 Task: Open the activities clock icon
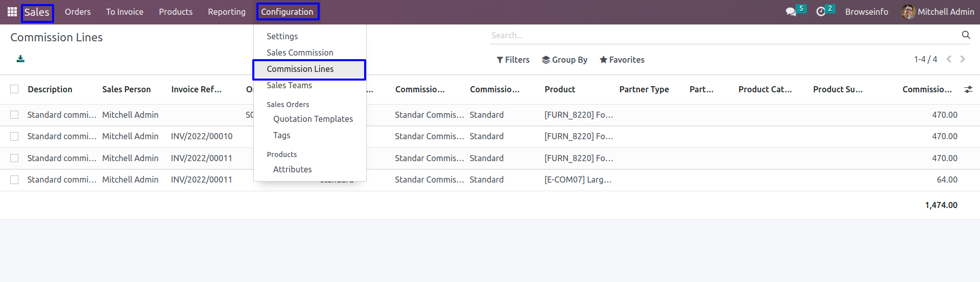[821, 12]
